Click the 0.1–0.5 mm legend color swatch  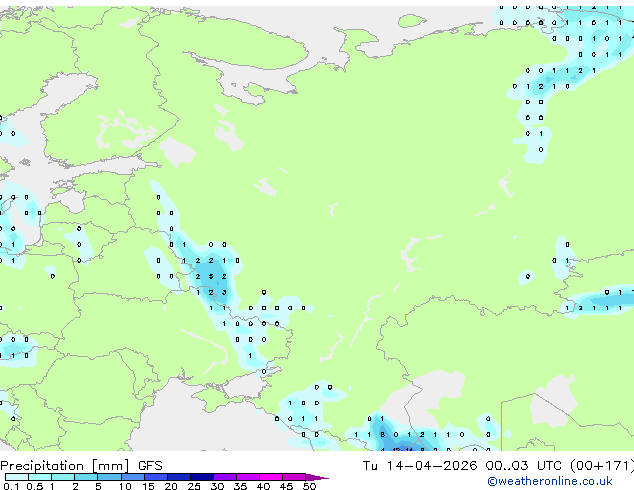click(17, 477)
